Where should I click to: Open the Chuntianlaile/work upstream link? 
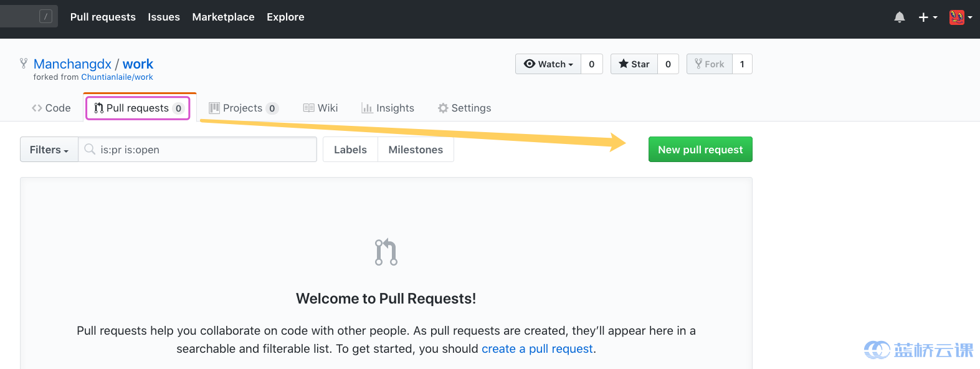point(117,77)
